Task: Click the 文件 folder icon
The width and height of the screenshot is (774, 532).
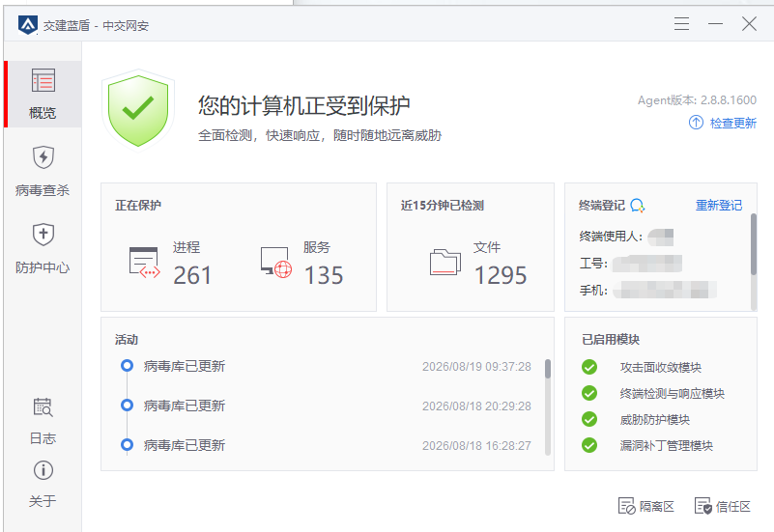Action: click(x=445, y=262)
